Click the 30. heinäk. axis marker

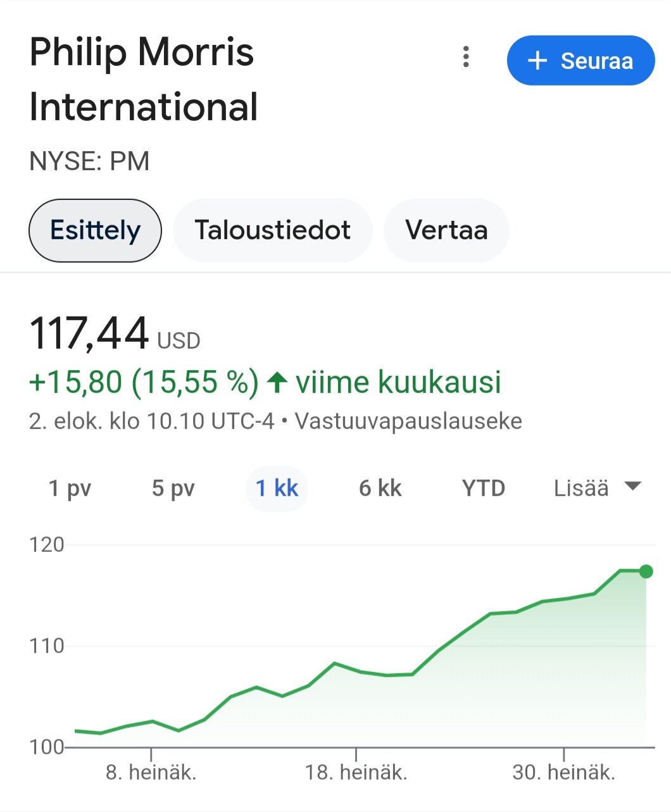[563, 772]
